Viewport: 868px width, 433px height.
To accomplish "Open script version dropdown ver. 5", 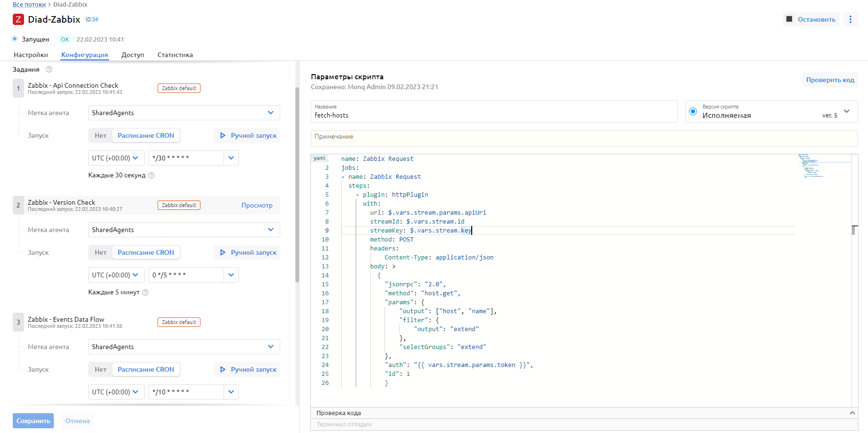I will [847, 111].
